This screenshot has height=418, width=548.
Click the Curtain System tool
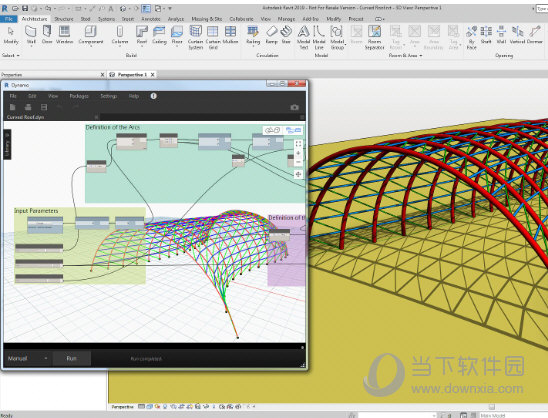[x=195, y=37]
